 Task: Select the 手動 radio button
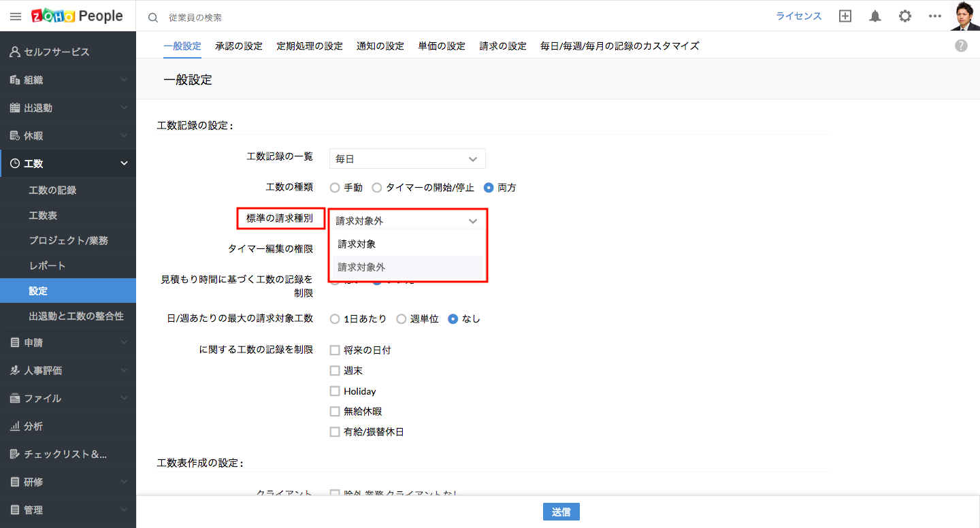335,188
